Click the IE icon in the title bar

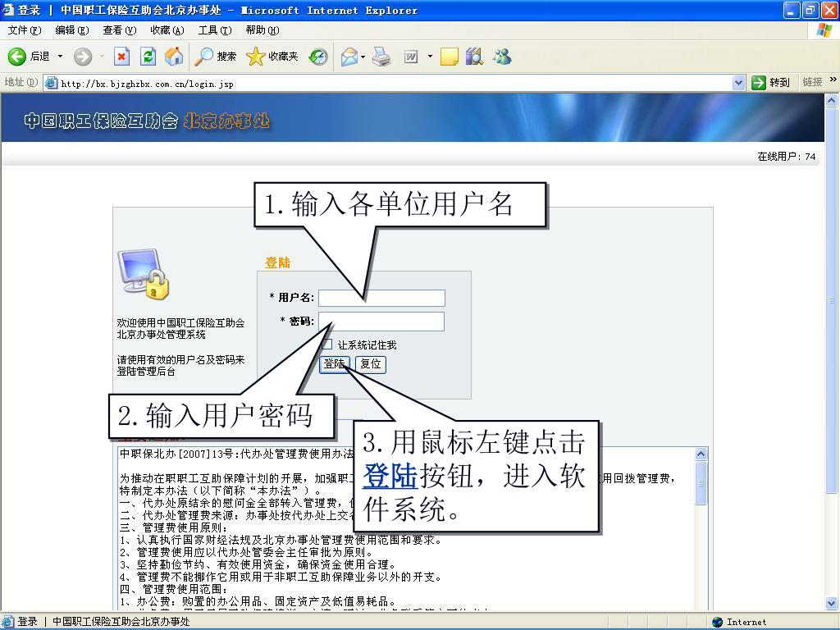[8, 10]
